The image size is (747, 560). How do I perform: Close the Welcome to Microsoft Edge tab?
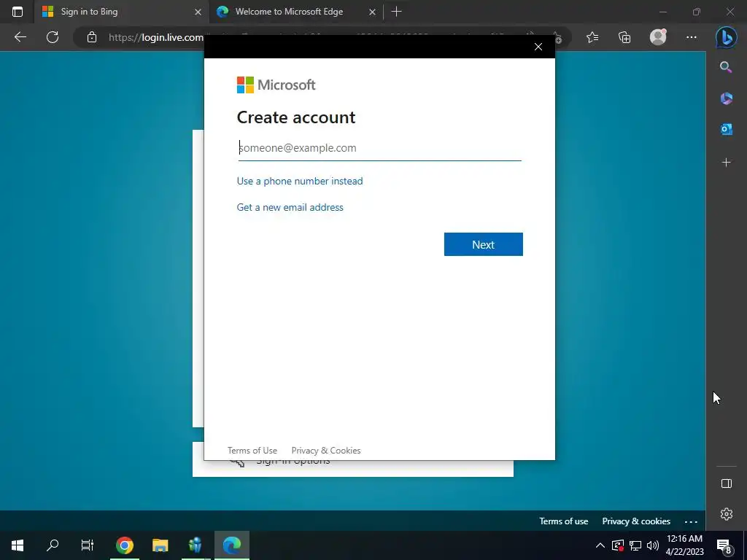[x=373, y=12]
